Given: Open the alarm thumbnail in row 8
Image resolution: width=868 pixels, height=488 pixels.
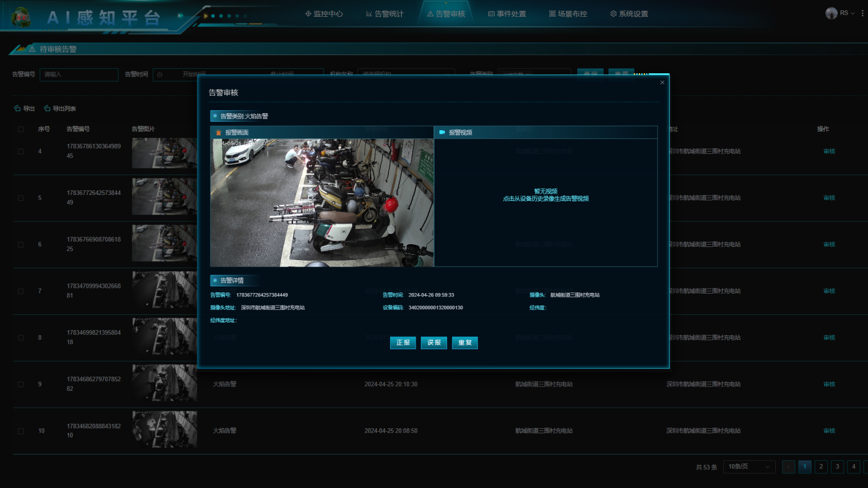Looking at the screenshot, I should pyautogui.click(x=164, y=337).
